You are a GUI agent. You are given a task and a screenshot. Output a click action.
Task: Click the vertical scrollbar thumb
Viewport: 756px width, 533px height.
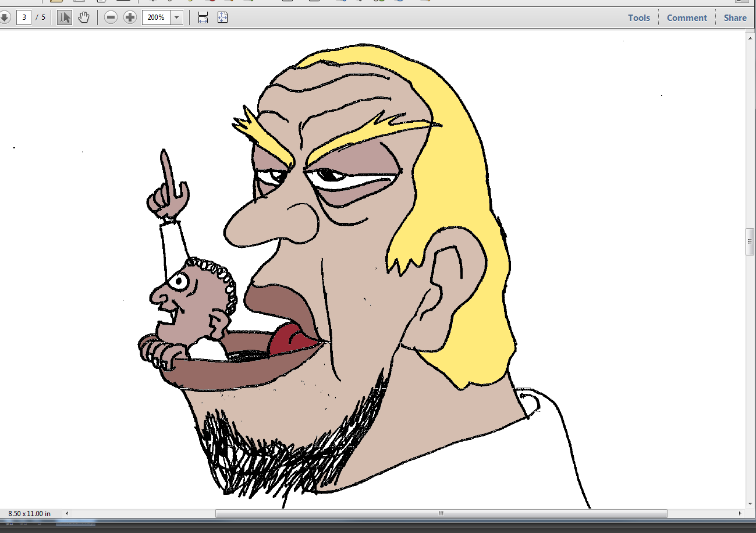tap(750, 242)
